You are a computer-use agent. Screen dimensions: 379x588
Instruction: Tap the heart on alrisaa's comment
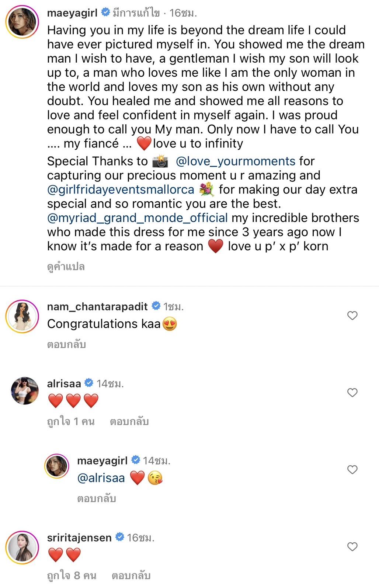pyautogui.click(x=352, y=393)
